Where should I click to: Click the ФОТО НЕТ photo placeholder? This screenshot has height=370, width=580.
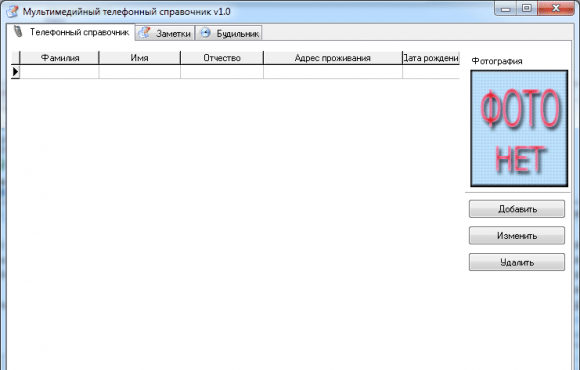519,128
